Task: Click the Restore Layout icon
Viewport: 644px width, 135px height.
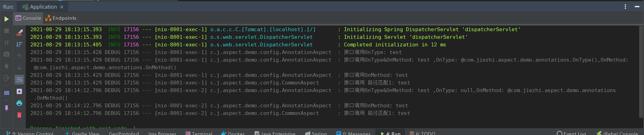Action: tap(6, 93)
